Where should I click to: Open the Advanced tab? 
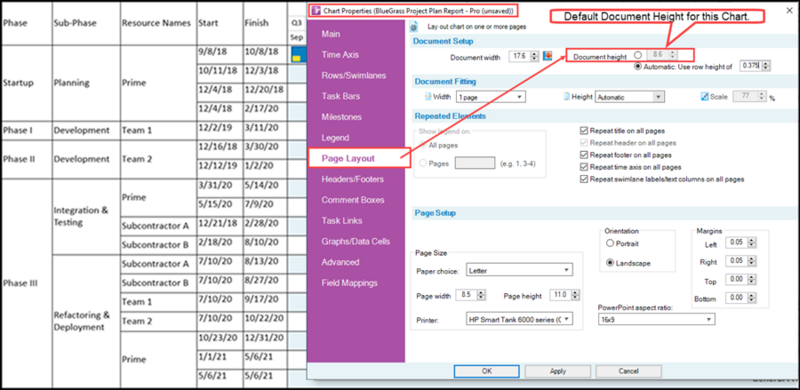coord(340,262)
